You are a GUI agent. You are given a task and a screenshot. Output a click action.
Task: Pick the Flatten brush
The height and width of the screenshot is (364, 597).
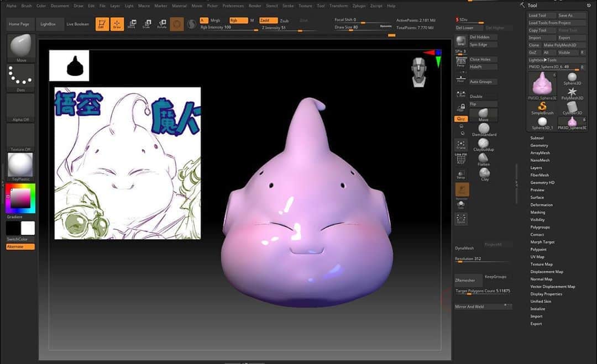pyautogui.click(x=484, y=160)
